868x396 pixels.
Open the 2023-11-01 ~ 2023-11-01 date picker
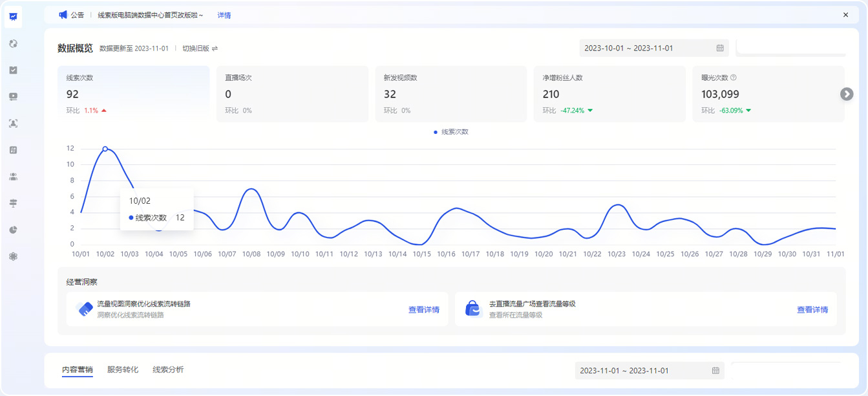pos(649,371)
